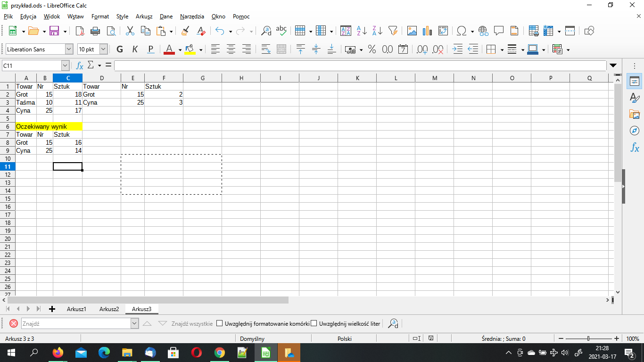The width and height of the screenshot is (644, 362).
Task: Add a new sheet with the plus button
Action: point(51,309)
